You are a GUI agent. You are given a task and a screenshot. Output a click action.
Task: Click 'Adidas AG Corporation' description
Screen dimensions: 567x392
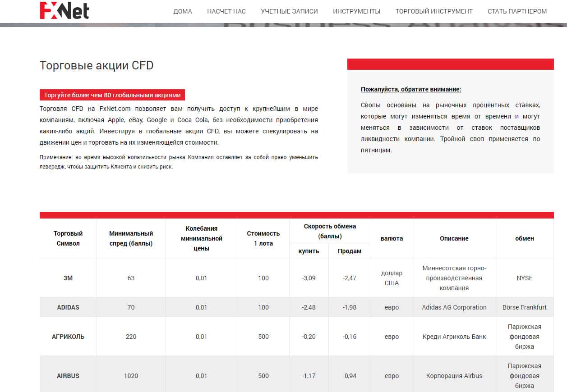(x=454, y=307)
